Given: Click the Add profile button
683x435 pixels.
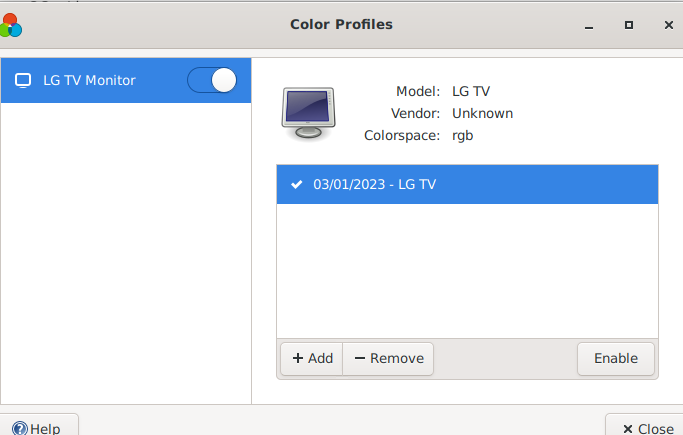Looking at the screenshot, I should point(312,359).
